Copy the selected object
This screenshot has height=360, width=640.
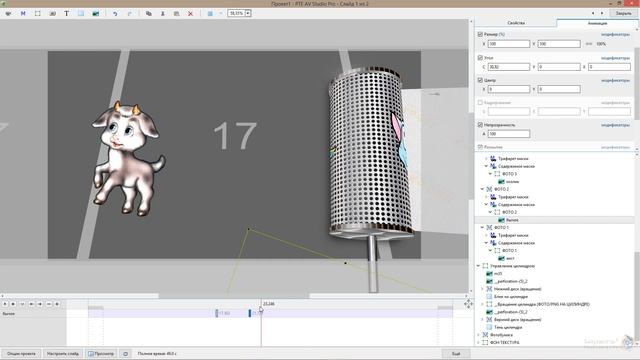[x=149, y=13]
